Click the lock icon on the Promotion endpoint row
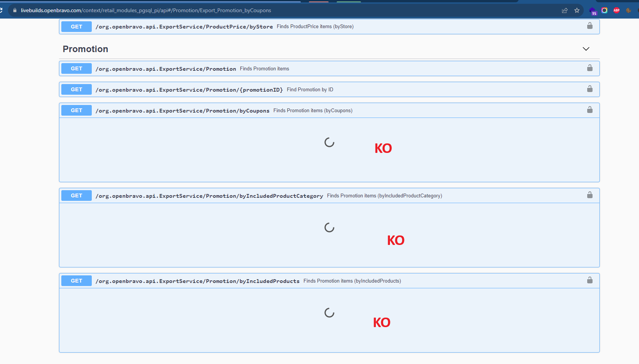 click(x=589, y=68)
